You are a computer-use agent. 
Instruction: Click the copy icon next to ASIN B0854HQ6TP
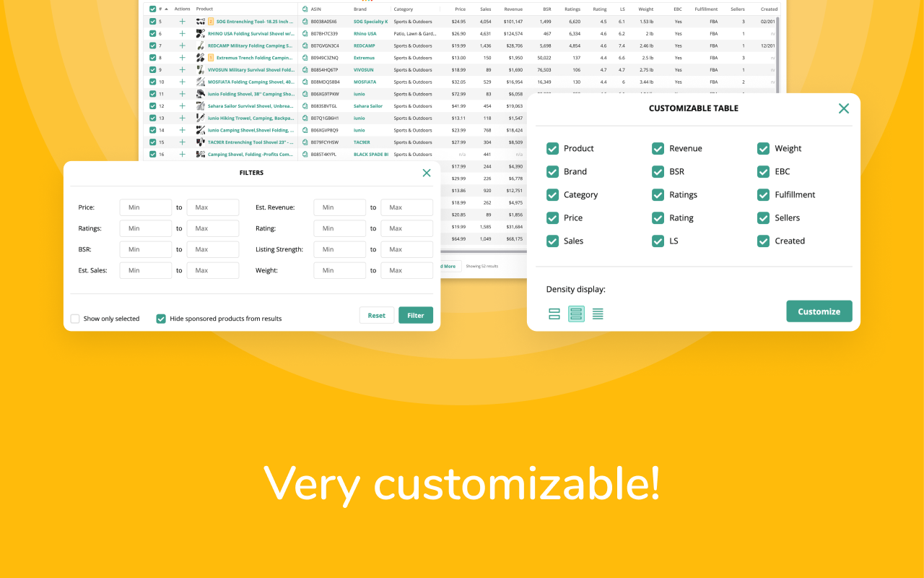(x=305, y=70)
